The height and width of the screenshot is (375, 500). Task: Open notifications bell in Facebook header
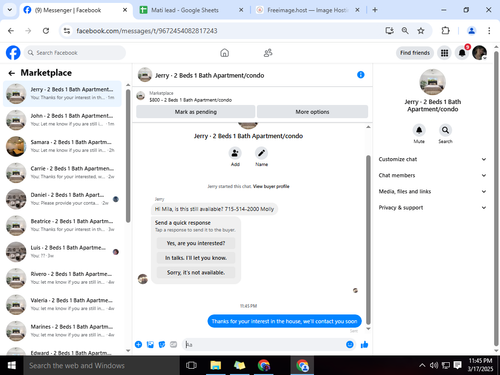click(x=462, y=53)
